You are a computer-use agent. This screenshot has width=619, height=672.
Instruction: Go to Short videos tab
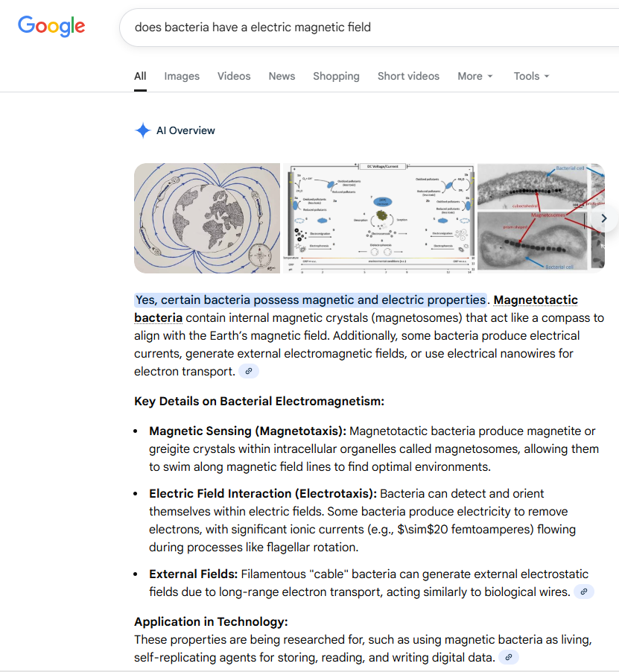tap(408, 76)
